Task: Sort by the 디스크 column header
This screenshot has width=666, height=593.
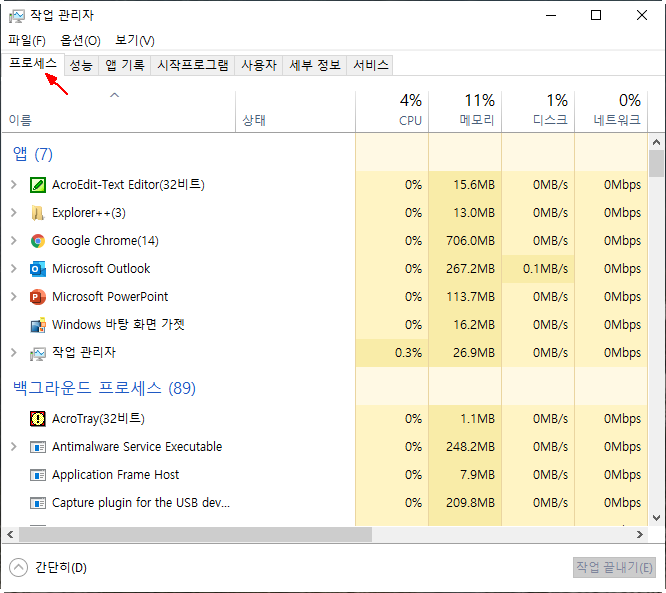Action: pos(538,112)
